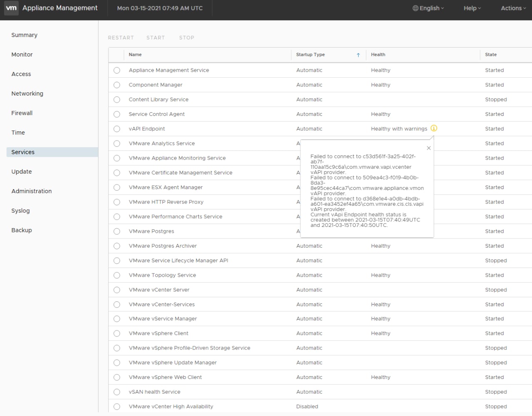Click VMware Postgres Archiver name
The image size is (532, 416).
163,246
